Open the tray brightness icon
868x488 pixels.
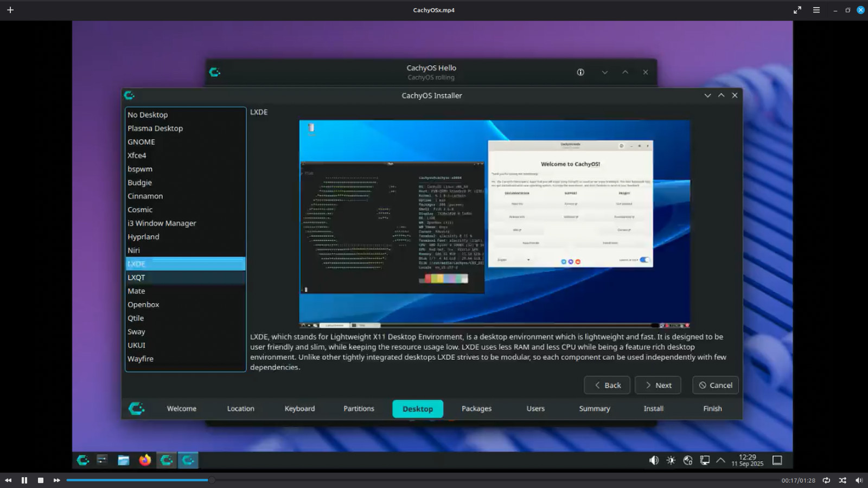[x=671, y=460]
